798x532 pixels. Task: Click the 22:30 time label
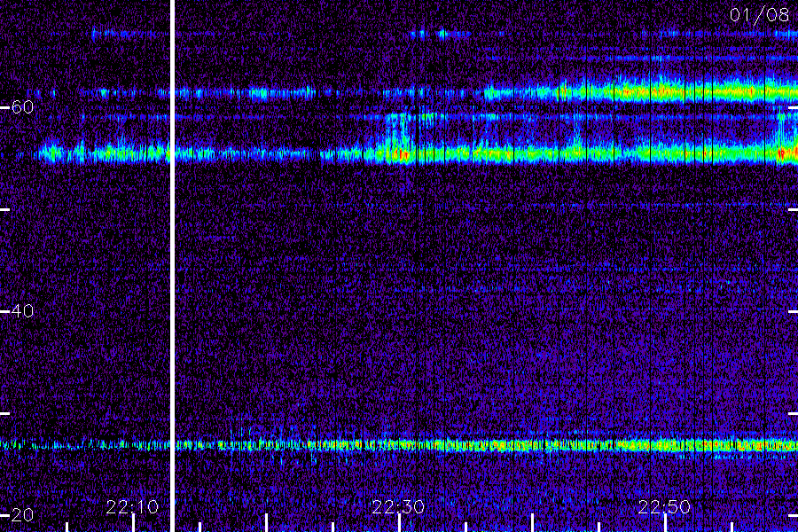398,506
